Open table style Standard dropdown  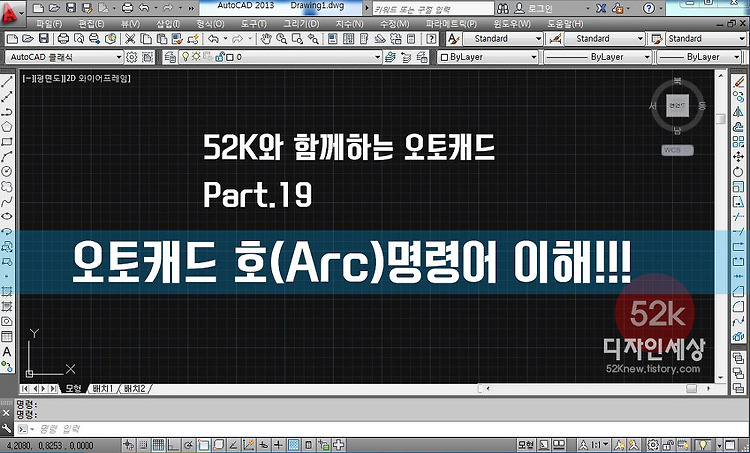pos(706,39)
